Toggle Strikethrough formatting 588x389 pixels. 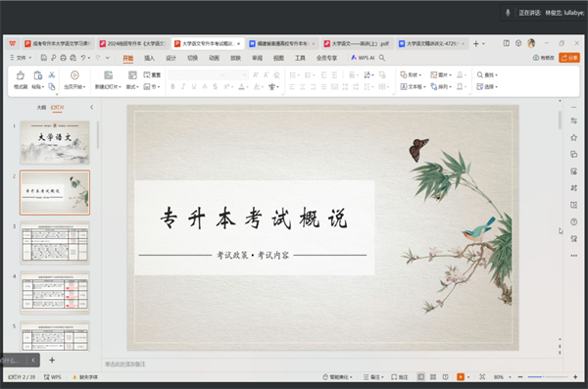205,86
